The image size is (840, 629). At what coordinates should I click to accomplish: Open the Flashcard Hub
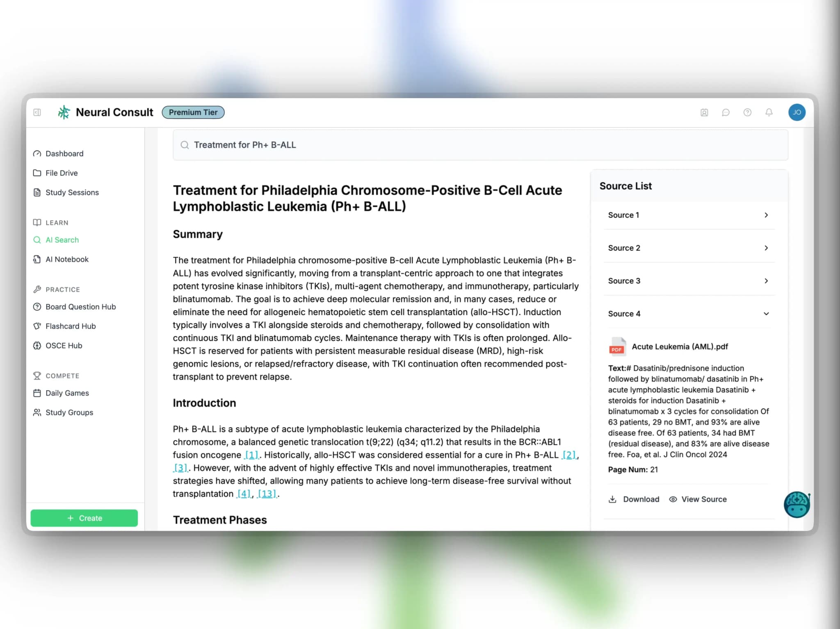tap(70, 326)
